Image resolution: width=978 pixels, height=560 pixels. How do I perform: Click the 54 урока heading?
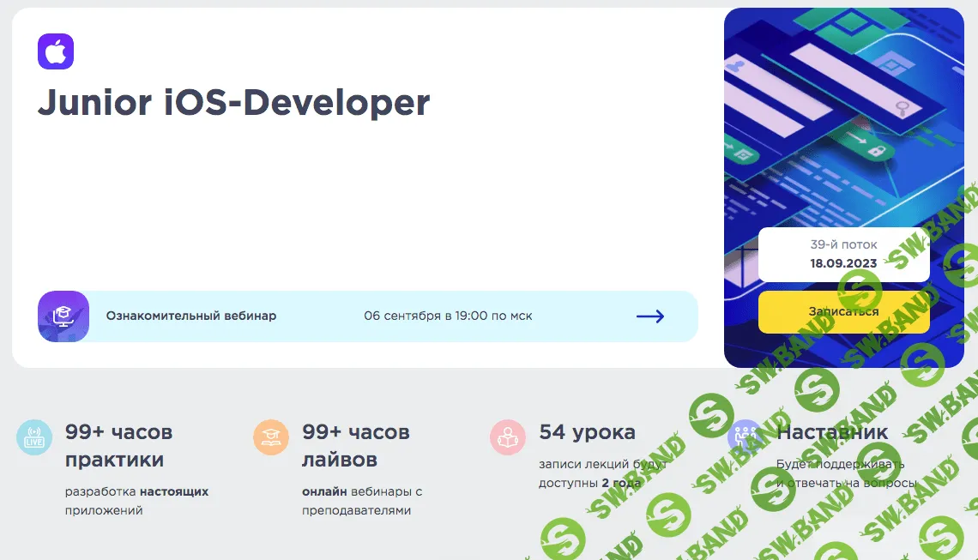[x=587, y=431]
